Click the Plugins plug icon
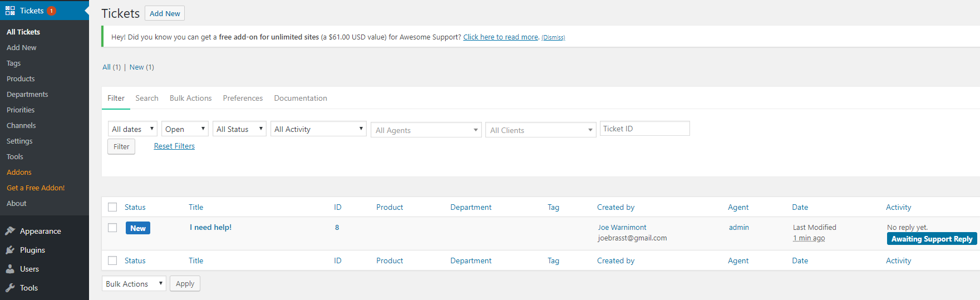This screenshot has height=300, width=980. tap(10, 250)
